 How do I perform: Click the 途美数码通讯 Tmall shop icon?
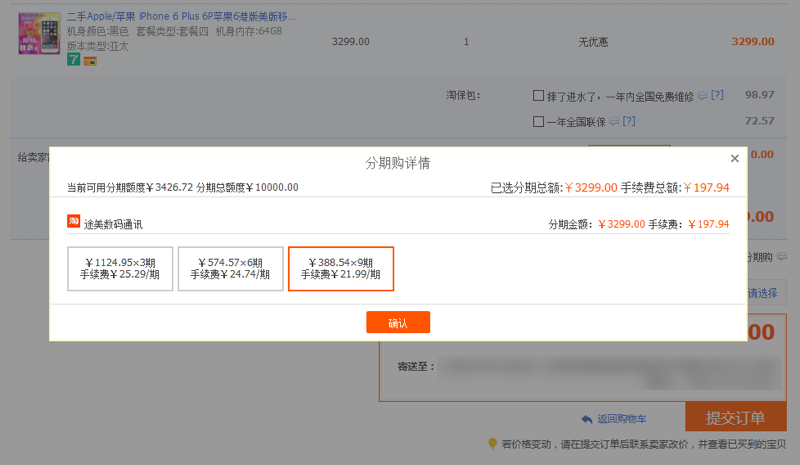pyautogui.click(x=73, y=221)
